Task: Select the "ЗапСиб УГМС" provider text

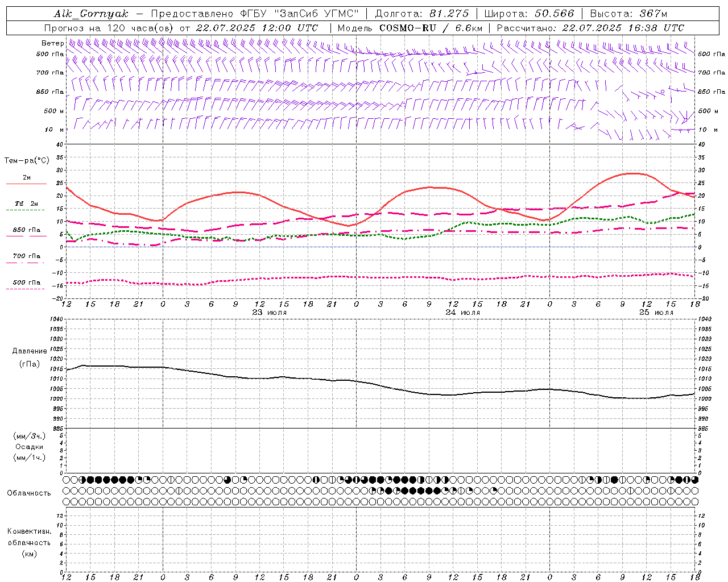Action: [316, 14]
